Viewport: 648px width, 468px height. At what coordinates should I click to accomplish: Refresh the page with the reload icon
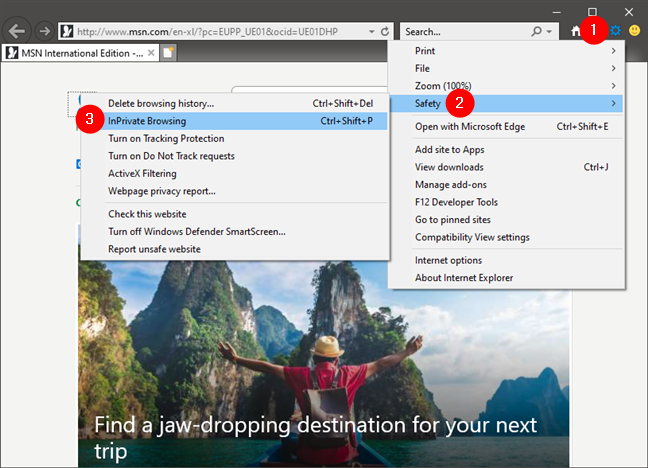point(385,31)
